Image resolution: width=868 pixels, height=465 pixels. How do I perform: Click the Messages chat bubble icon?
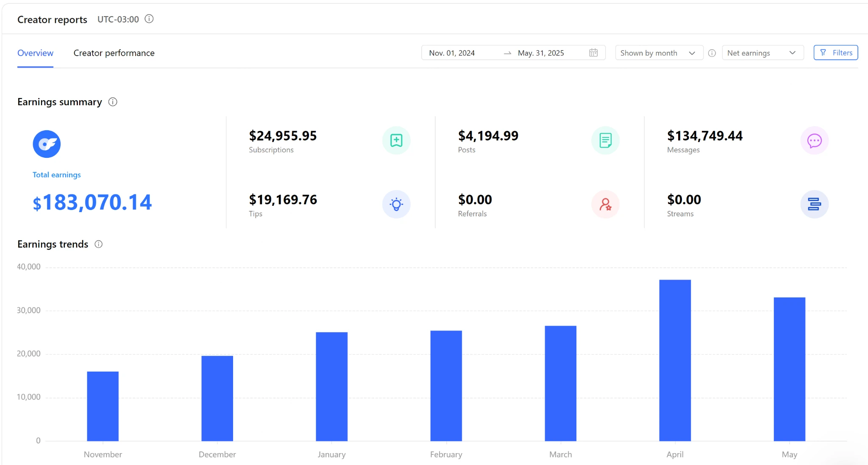pyautogui.click(x=814, y=140)
